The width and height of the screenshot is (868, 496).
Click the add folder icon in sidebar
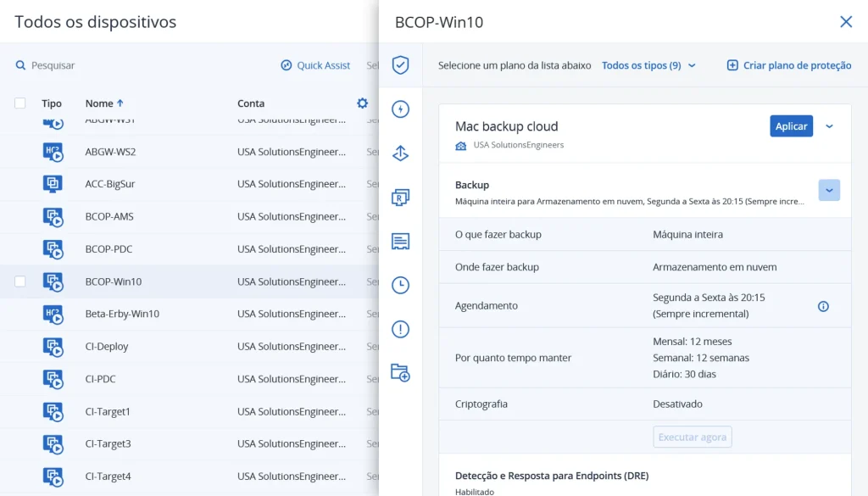coord(400,372)
